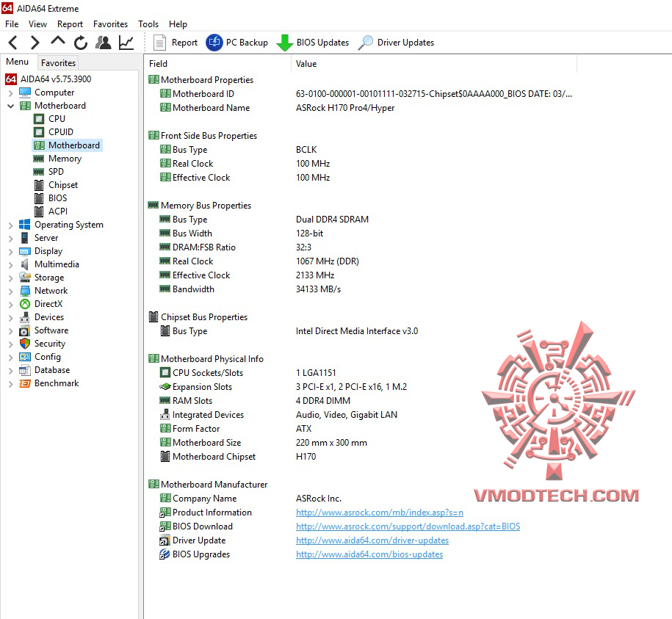The image size is (672, 619).
Task: Expand the Multimedia tree node
Action: pos(11,265)
